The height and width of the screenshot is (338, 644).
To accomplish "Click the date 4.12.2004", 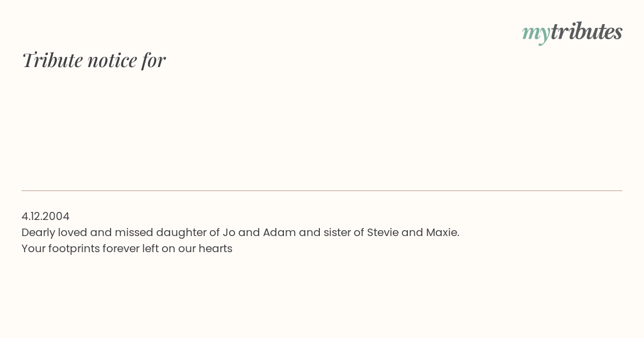I will click(x=46, y=216).
